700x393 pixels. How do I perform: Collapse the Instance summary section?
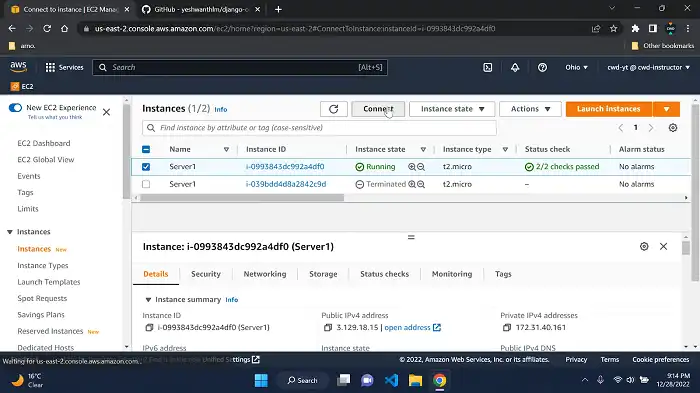click(148, 300)
